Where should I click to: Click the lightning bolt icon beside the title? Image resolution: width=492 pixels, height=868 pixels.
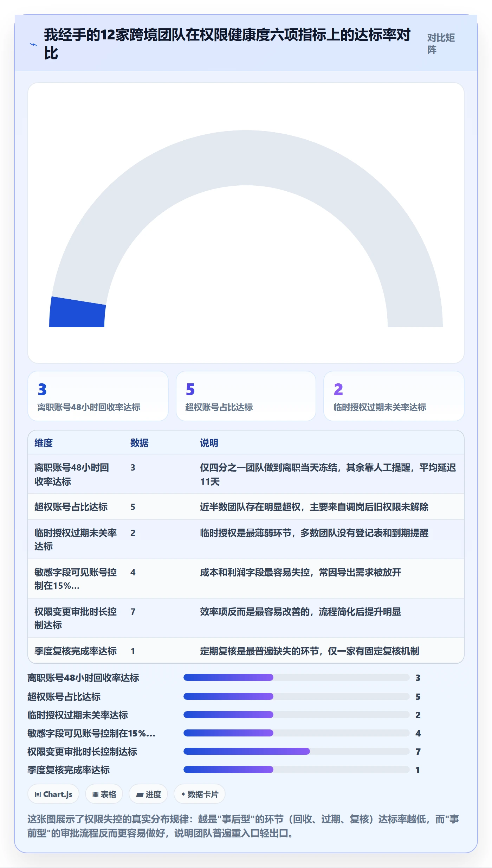[33, 44]
